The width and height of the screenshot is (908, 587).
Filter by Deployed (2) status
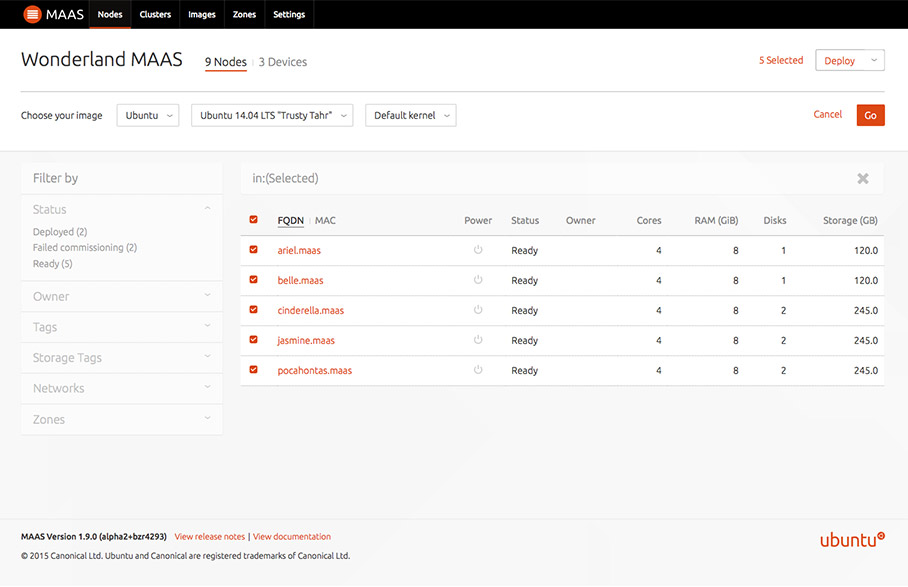(60, 232)
